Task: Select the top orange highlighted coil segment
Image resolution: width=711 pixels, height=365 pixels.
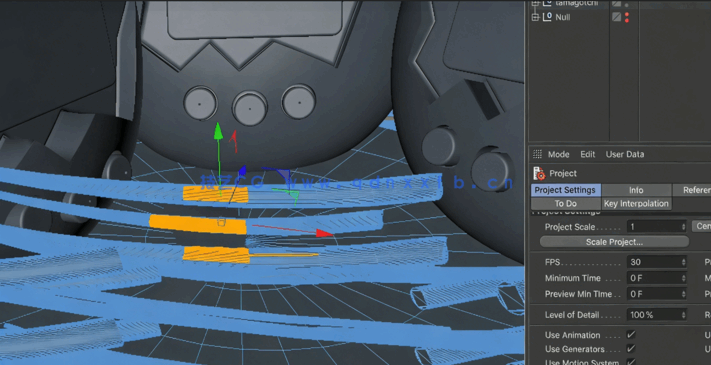Action: point(215,194)
